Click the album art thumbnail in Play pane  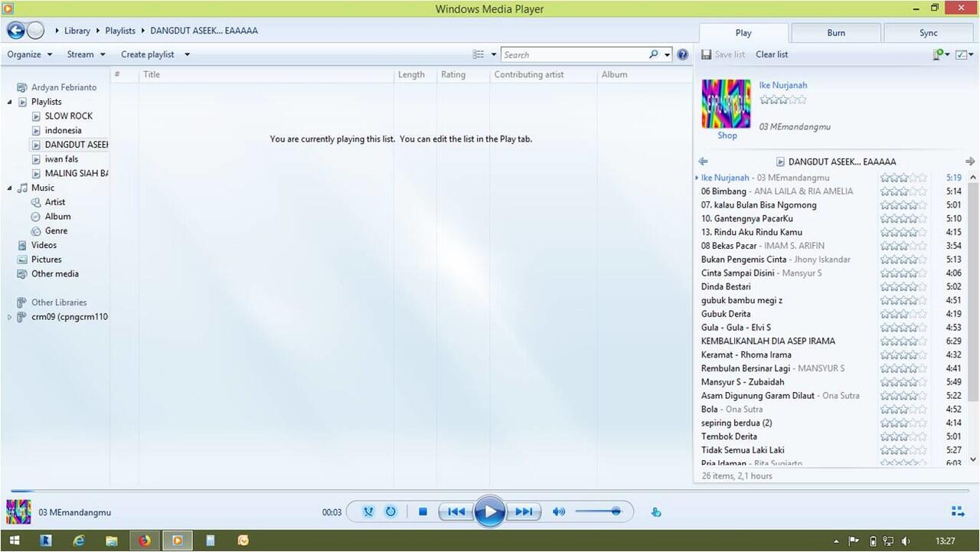click(x=727, y=104)
